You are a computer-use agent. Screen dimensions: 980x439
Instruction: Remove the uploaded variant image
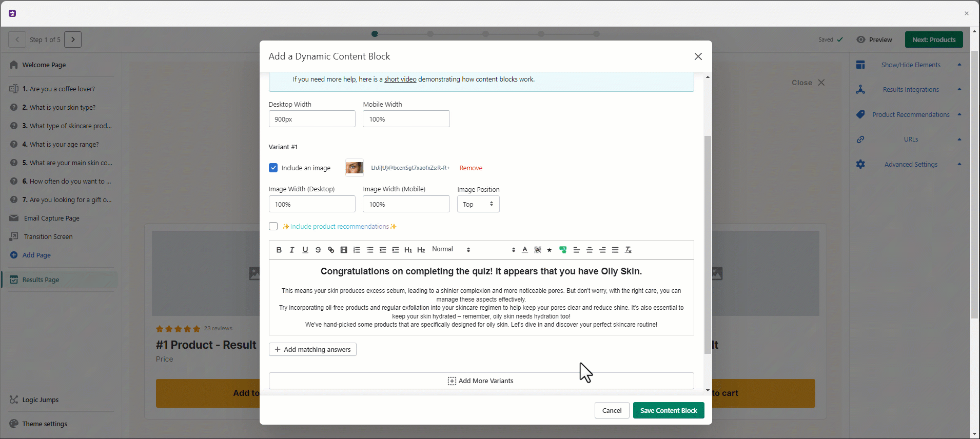pos(471,168)
